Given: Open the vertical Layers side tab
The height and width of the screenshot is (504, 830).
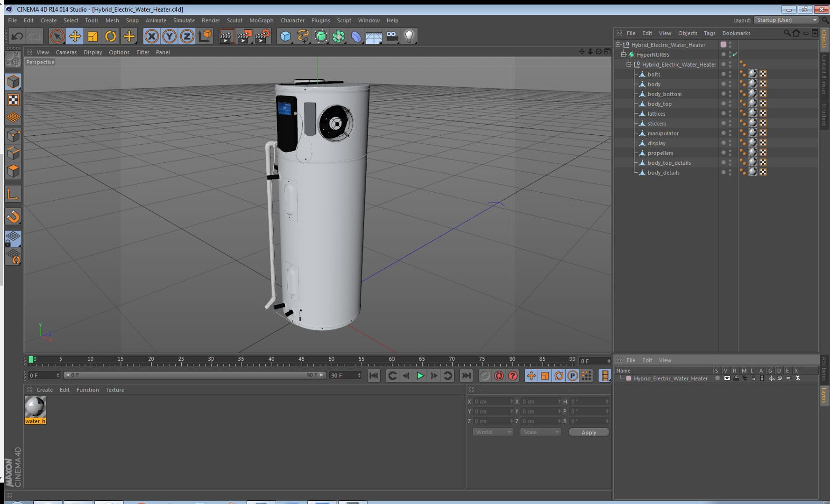Looking at the screenshot, I should coord(824,395).
